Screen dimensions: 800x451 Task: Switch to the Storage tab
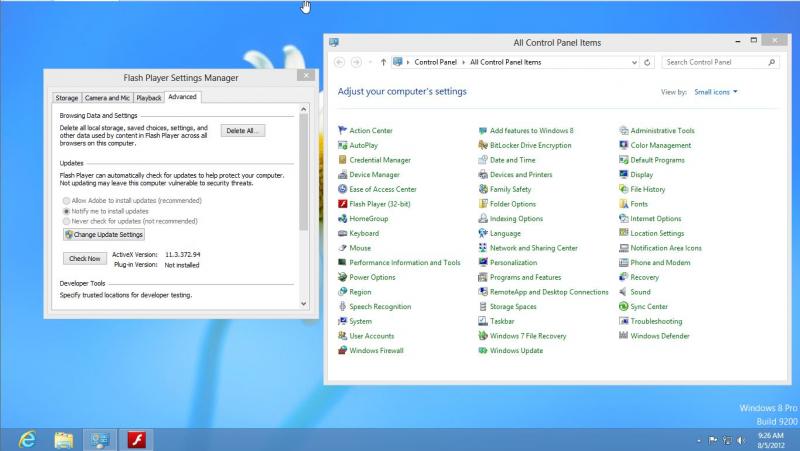pos(67,98)
